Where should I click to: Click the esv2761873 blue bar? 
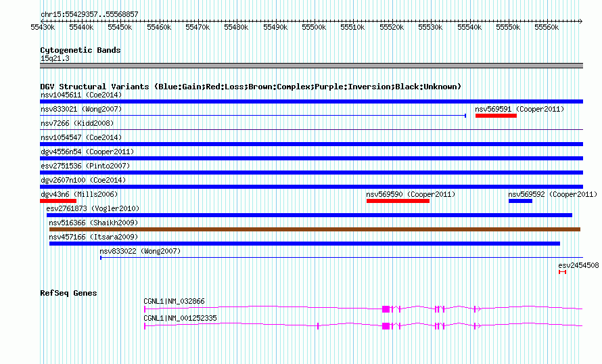tap(309, 215)
